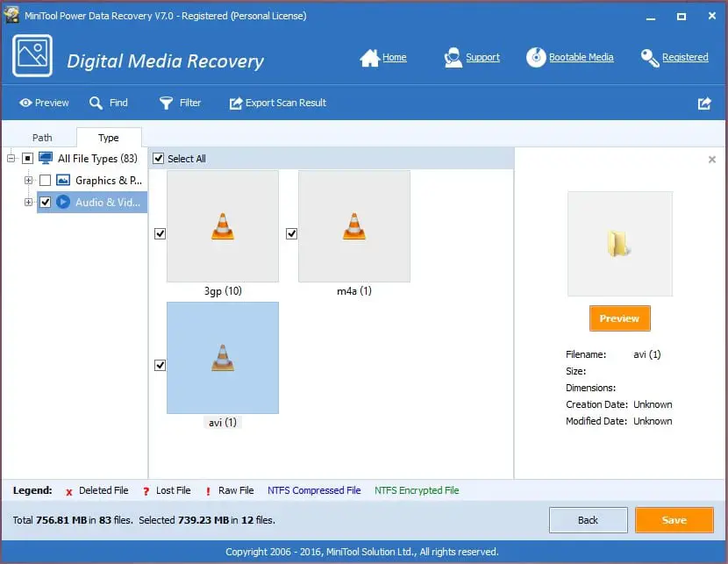Toggle the All File Types checkbox
The image size is (728, 564).
coord(28,158)
